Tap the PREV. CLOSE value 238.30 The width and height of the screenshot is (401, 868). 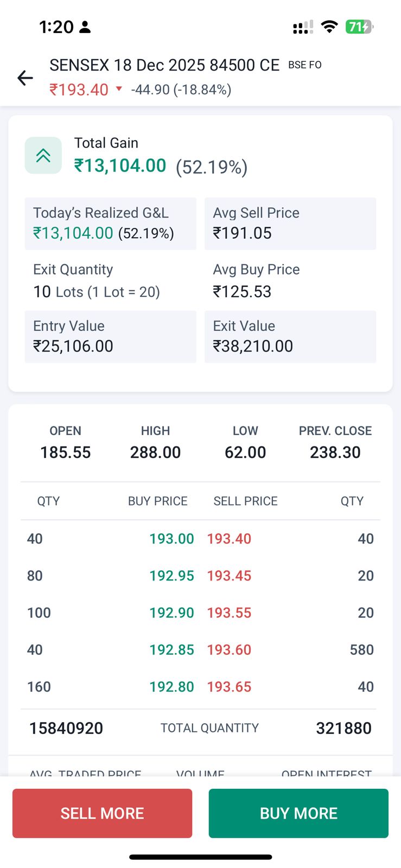335,452
